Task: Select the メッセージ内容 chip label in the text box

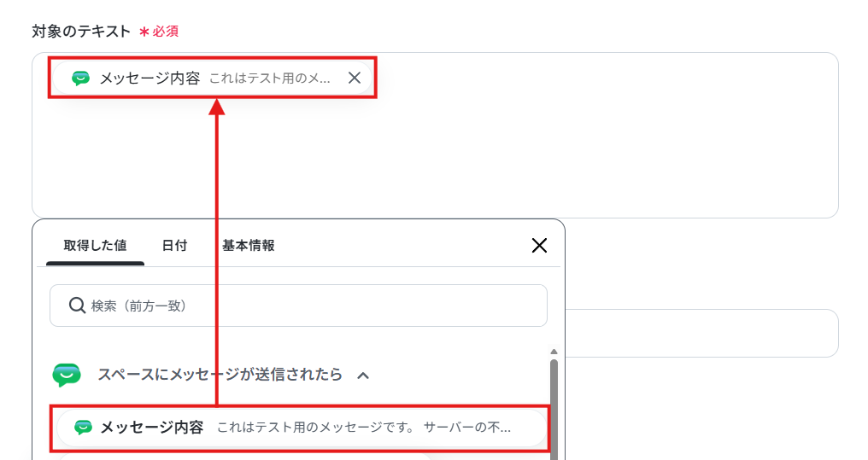Action: (150, 79)
